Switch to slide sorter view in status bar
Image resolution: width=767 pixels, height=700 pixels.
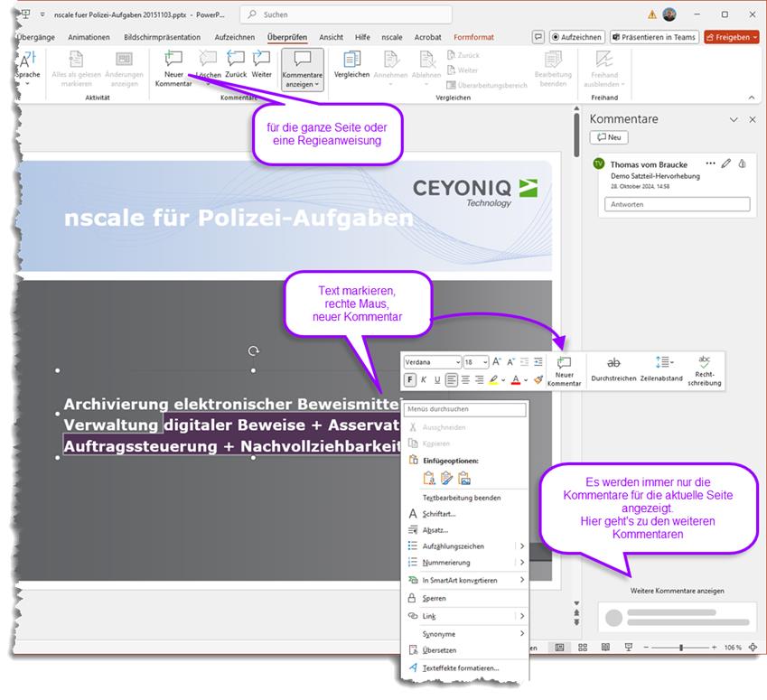(583, 648)
